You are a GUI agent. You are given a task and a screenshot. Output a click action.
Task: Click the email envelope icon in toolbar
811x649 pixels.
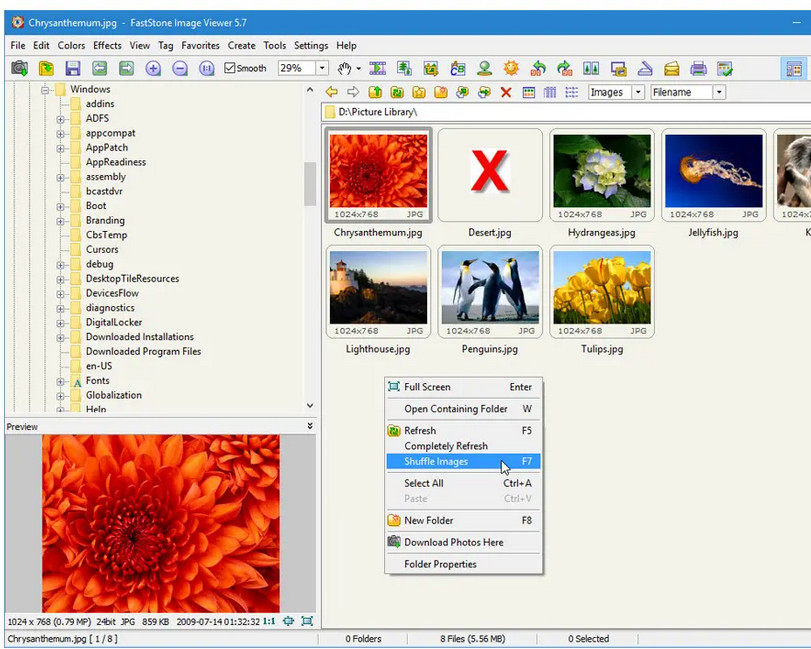coord(672,69)
